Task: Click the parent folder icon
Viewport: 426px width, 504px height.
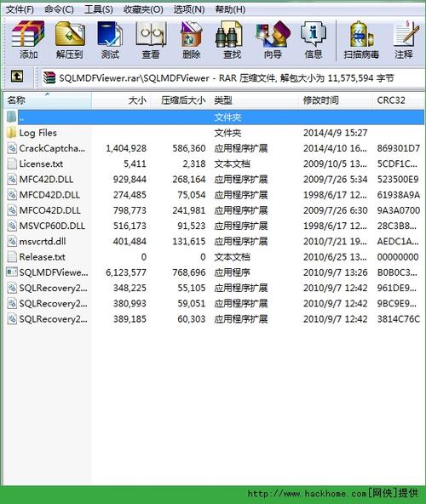Action: 12,117
